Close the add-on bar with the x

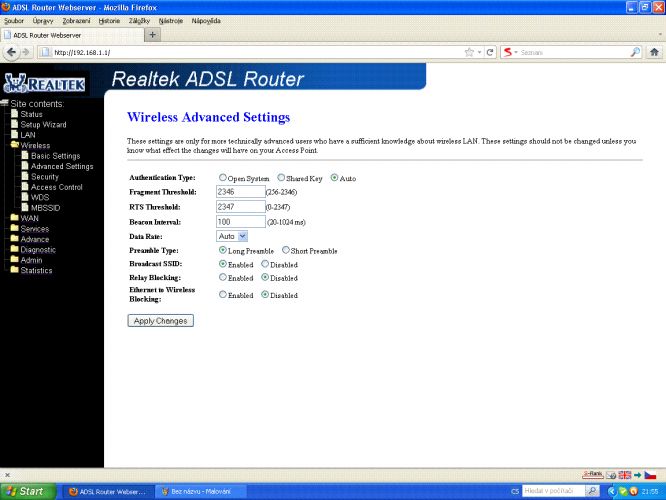[x=7, y=475]
